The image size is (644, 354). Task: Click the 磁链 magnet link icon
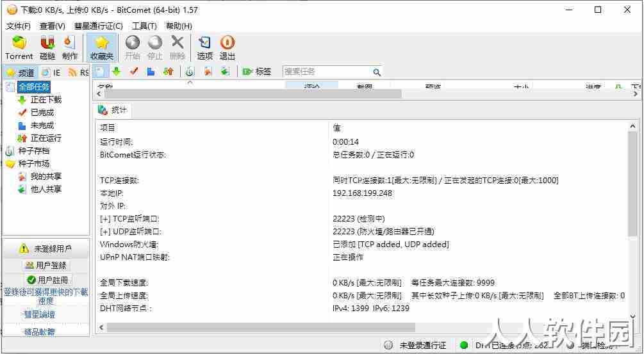pyautogui.click(x=47, y=48)
